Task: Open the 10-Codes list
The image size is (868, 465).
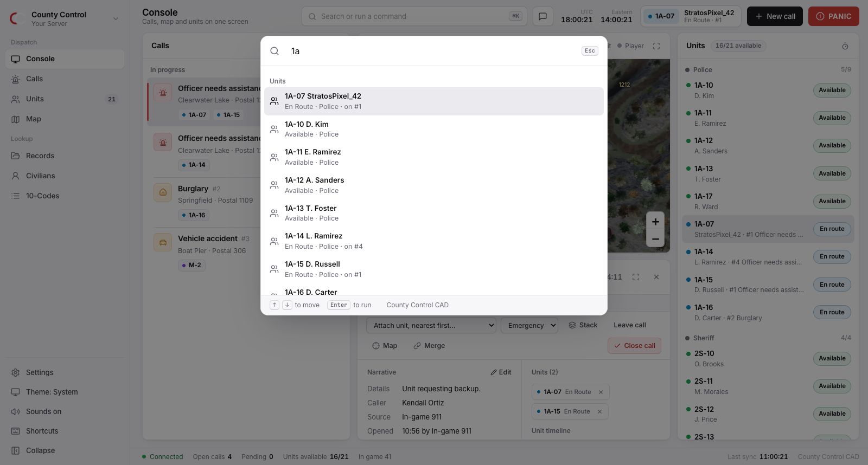Action: pyautogui.click(x=65, y=196)
